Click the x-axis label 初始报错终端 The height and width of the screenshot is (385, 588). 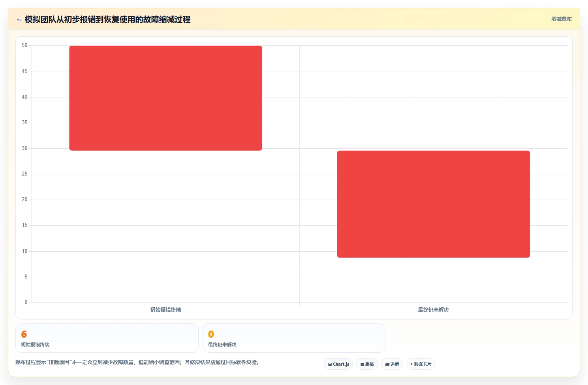coord(165,310)
